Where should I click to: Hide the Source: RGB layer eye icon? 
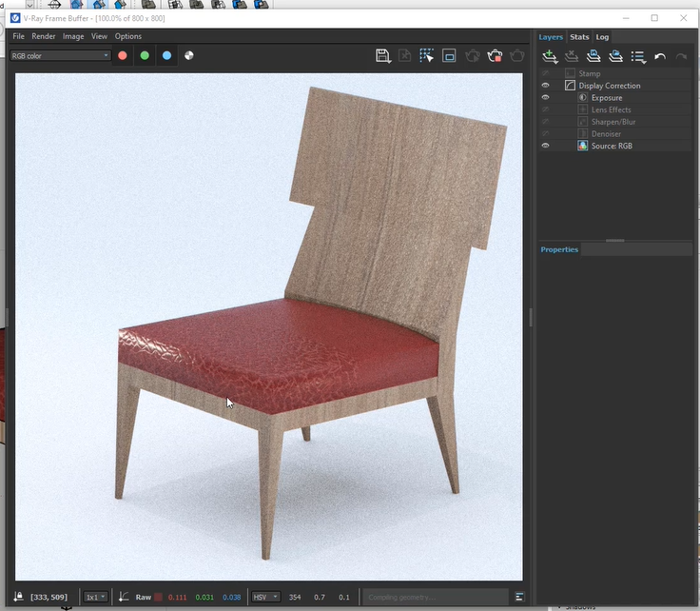[x=546, y=146]
